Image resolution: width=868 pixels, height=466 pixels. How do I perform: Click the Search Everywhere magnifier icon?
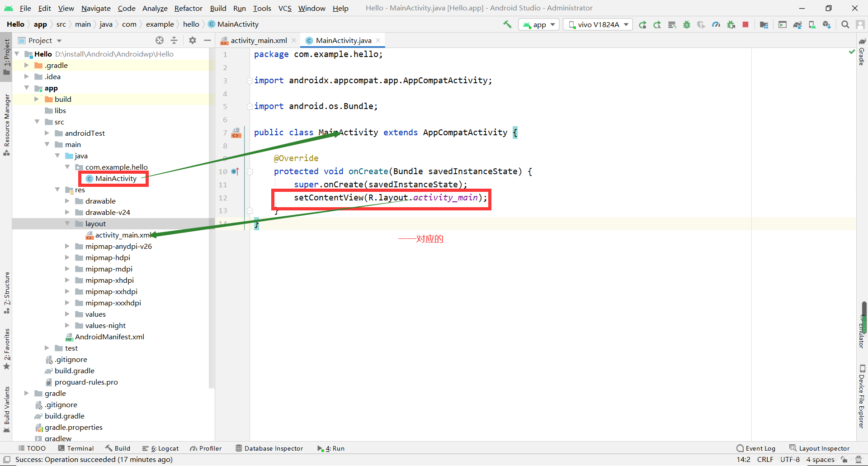coord(845,25)
